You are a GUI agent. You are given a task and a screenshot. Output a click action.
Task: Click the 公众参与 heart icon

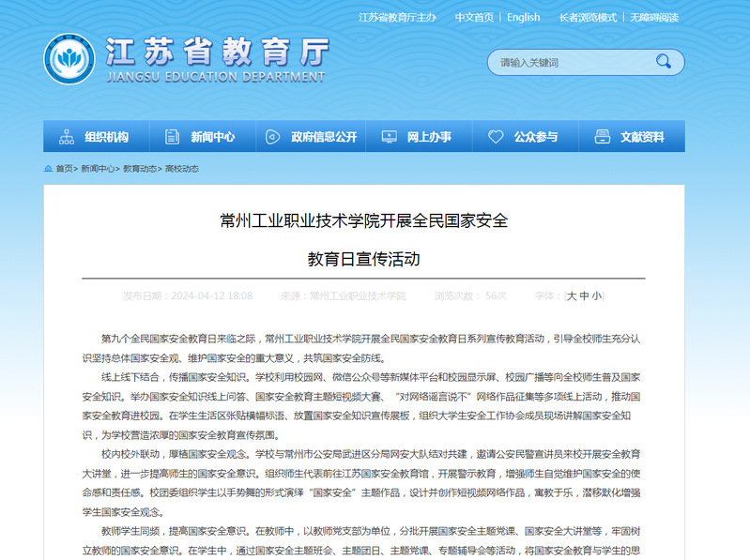tap(496, 137)
